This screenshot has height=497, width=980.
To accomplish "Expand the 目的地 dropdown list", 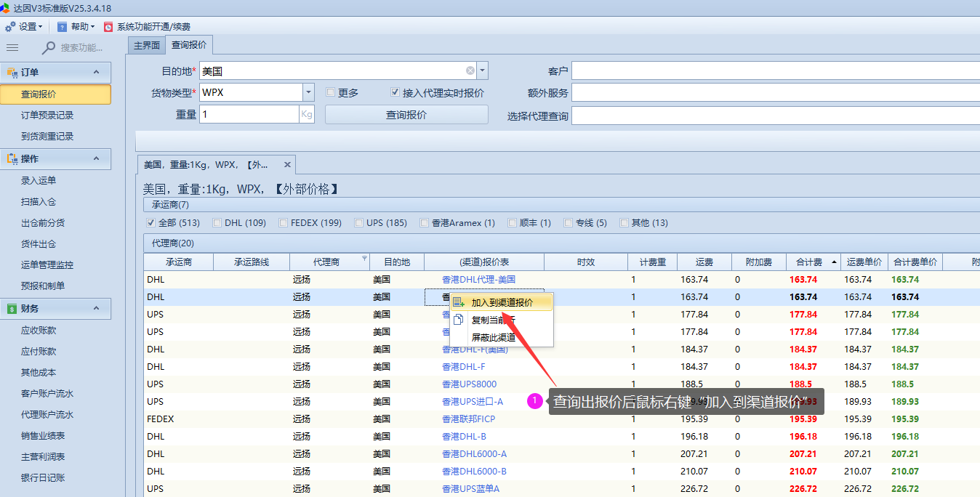I will 483,70.
